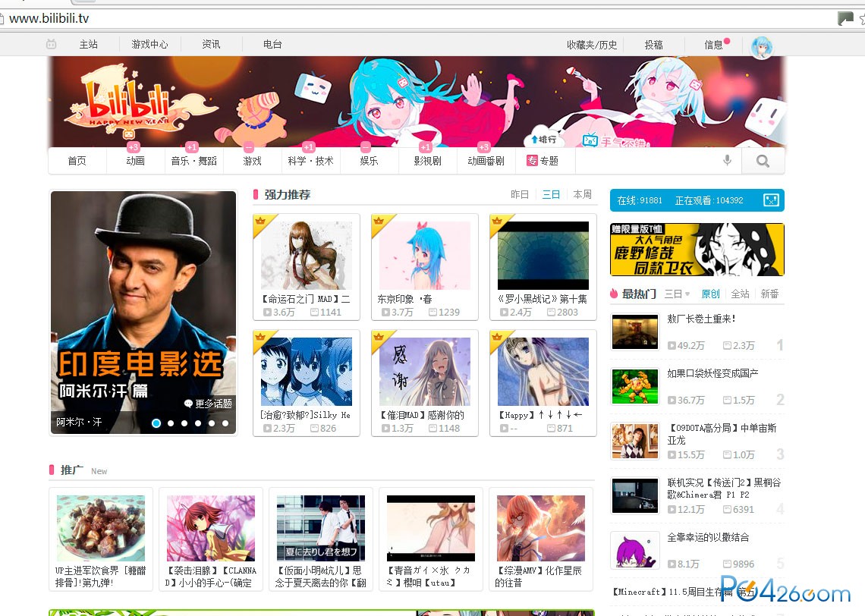Screen dimensions: 865x616
Task: Click the 更多话题 link on the carousel
Action: pos(208,404)
